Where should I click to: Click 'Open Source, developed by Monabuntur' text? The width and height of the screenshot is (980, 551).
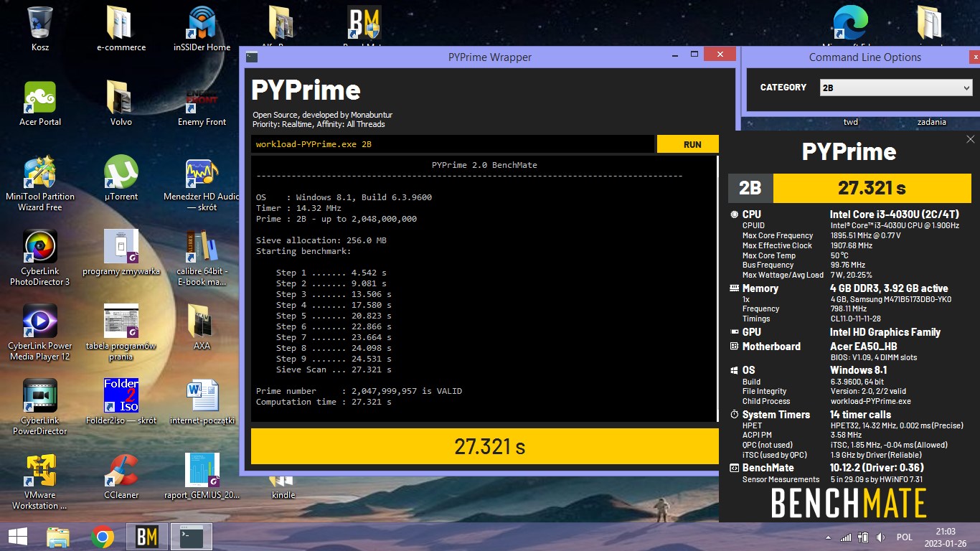pyautogui.click(x=322, y=115)
